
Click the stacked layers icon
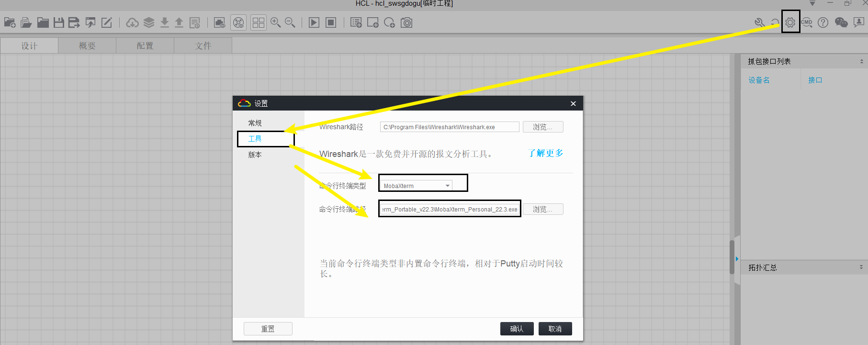coord(149,22)
